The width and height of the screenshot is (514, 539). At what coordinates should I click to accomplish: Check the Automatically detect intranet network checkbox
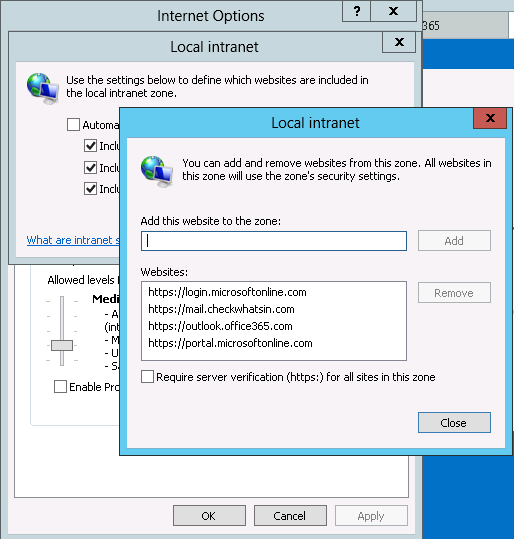[73, 124]
